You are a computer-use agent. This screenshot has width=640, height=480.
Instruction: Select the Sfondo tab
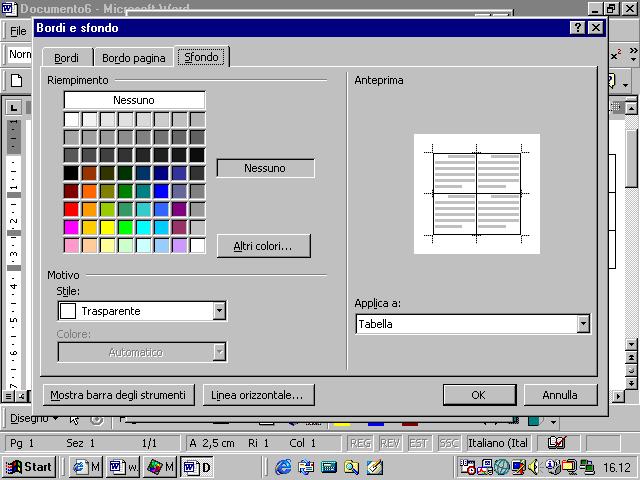tap(202, 57)
